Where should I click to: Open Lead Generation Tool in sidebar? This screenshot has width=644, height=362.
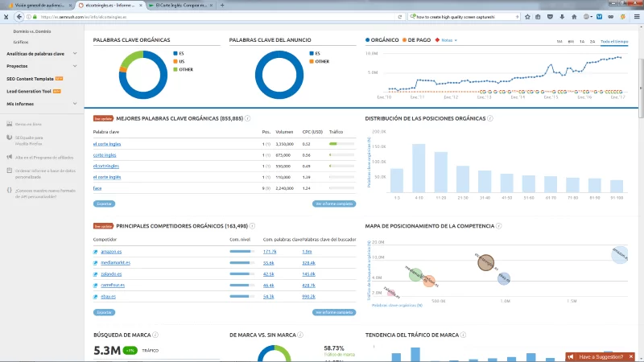[29, 91]
